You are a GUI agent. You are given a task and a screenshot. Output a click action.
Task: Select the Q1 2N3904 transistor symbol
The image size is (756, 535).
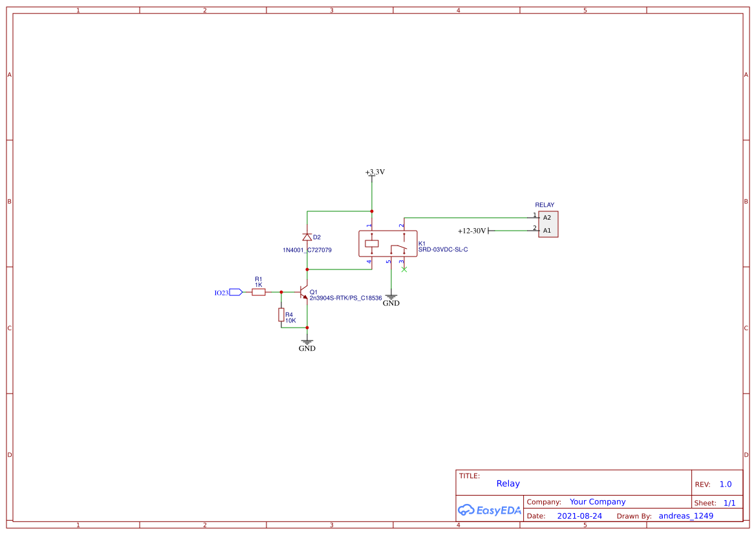point(303,291)
